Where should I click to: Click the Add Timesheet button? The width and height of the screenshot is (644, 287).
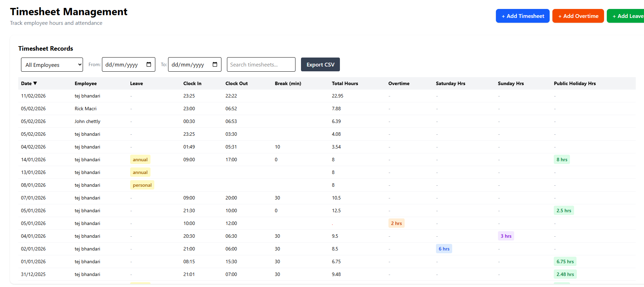pyautogui.click(x=523, y=16)
